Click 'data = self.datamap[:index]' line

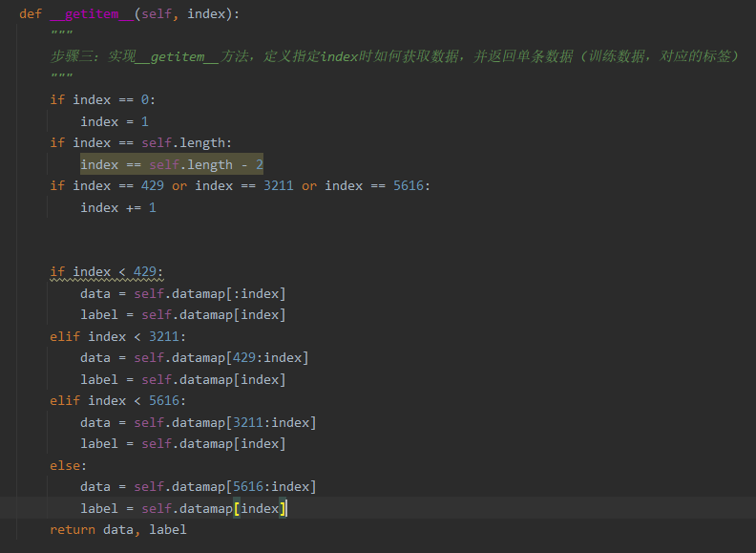(x=182, y=293)
